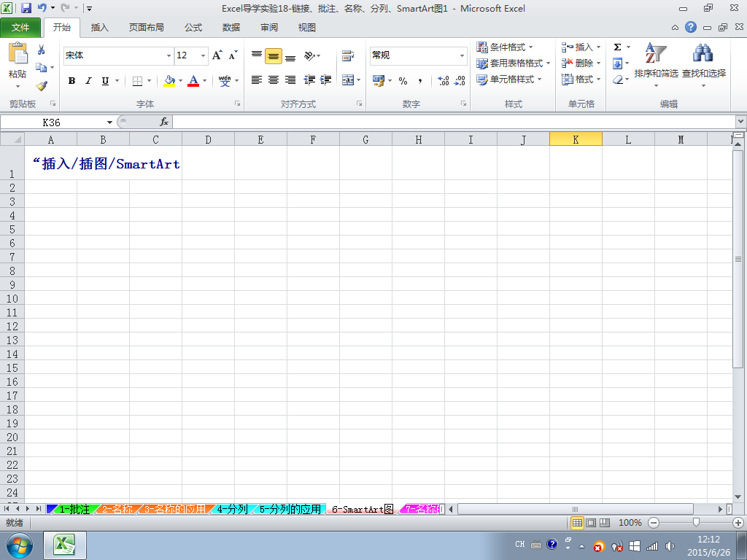Expand the Name Box dropdown arrow
The image size is (747, 560).
pyautogui.click(x=109, y=122)
